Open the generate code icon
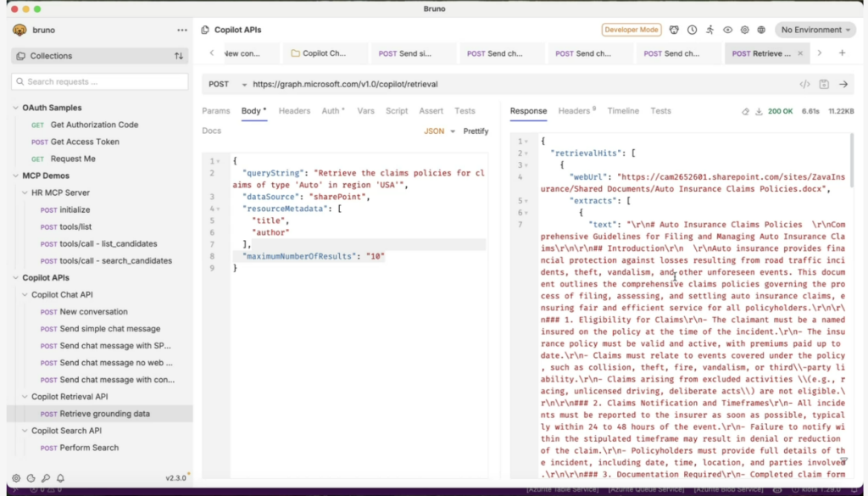This screenshot has height=496, width=868. click(804, 84)
